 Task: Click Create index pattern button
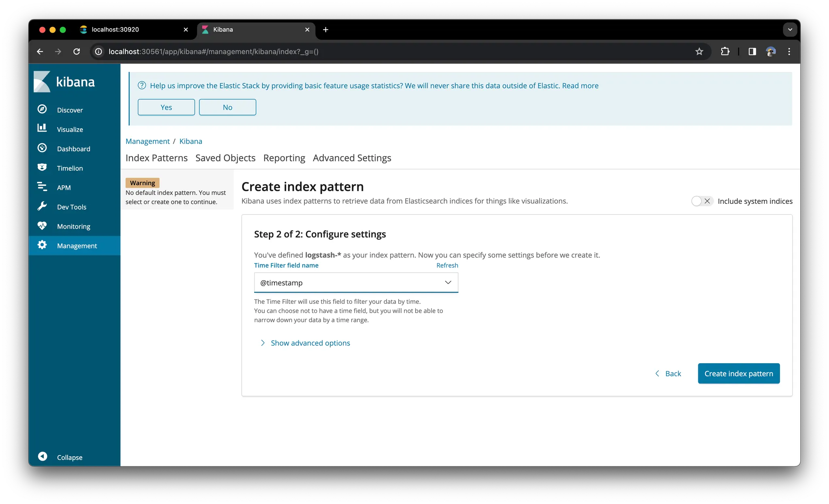click(x=738, y=373)
